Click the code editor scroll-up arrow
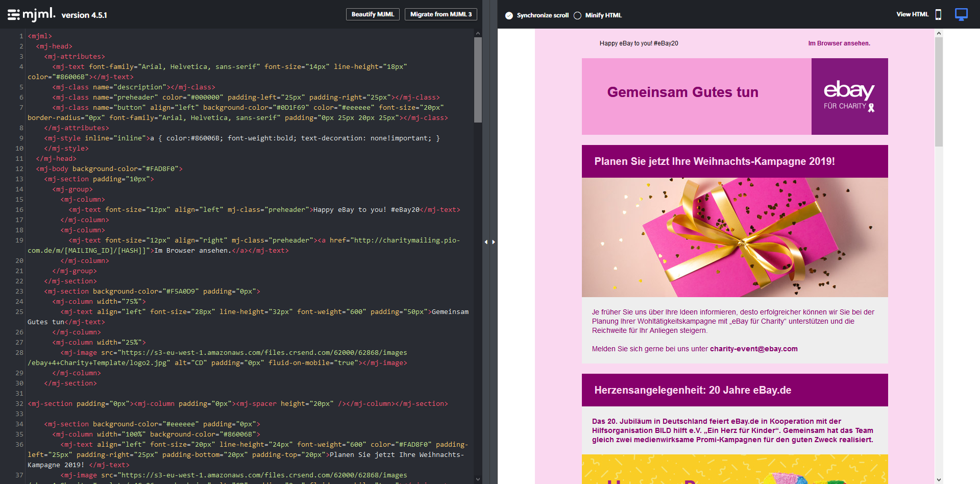The height and width of the screenshot is (484, 980). tap(478, 33)
